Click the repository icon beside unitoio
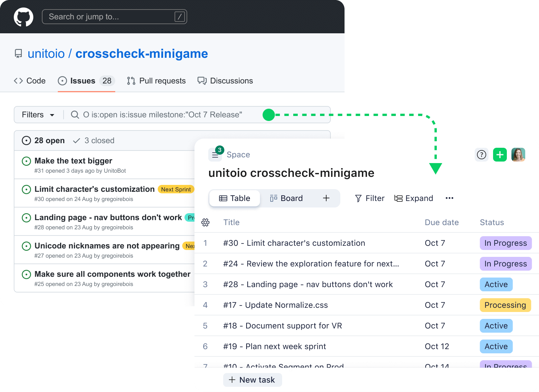The image size is (539, 392). [18, 54]
